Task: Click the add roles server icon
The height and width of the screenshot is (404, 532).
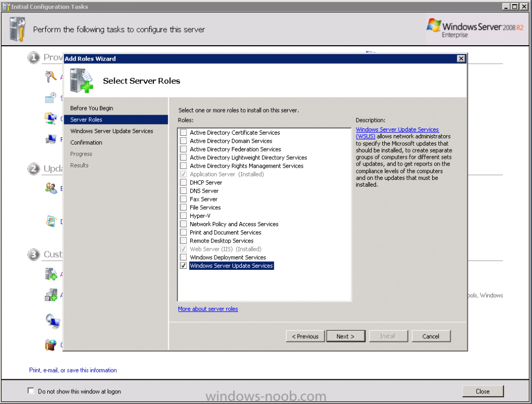Action: coord(51,274)
